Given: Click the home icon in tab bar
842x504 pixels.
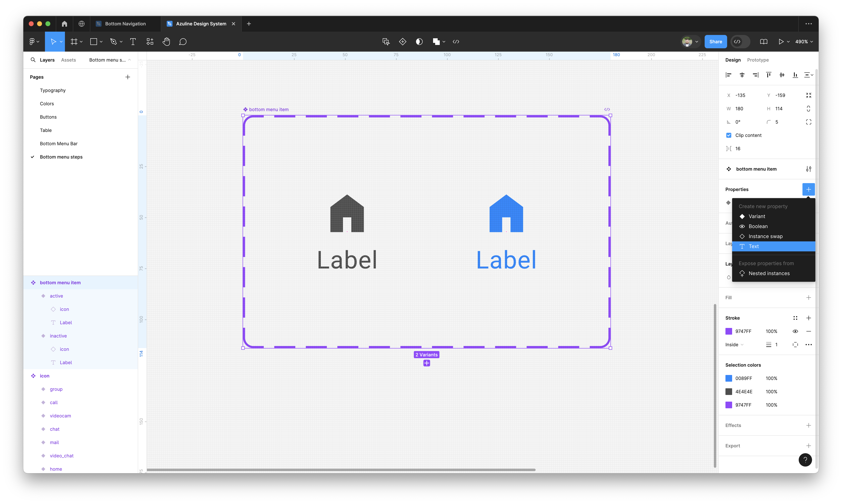Looking at the screenshot, I should (x=65, y=24).
